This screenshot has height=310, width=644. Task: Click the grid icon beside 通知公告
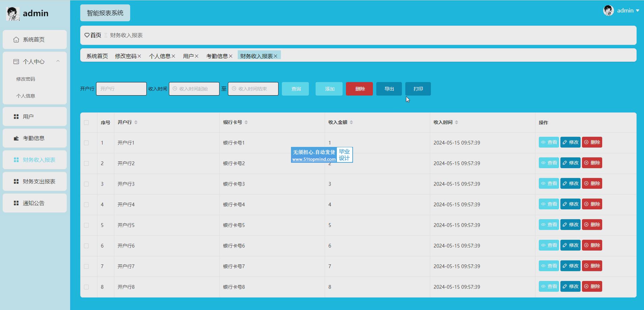click(x=16, y=203)
